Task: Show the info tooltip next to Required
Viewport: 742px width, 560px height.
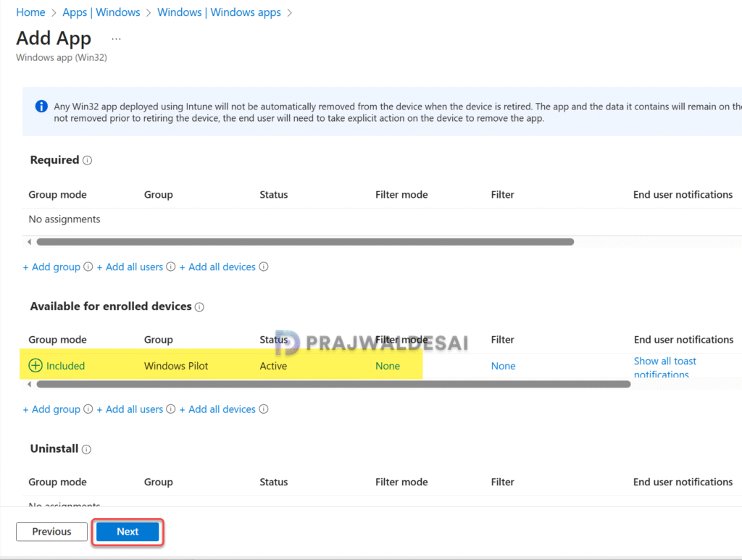Action: tap(88, 160)
